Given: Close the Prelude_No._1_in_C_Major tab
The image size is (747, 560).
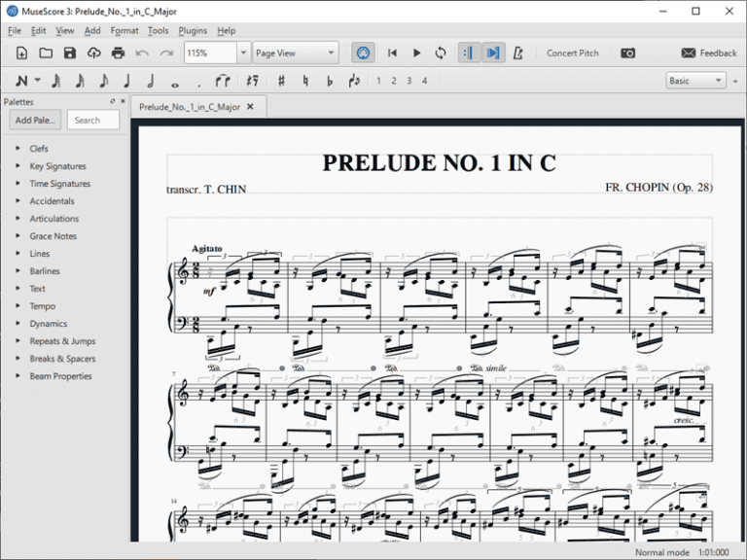Looking at the screenshot, I should pyautogui.click(x=250, y=107).
